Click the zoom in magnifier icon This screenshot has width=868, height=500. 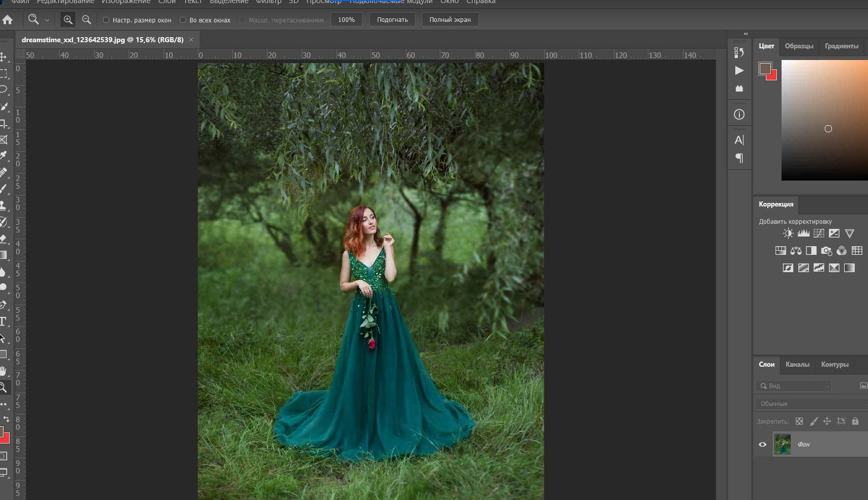[x=68, y=20]
